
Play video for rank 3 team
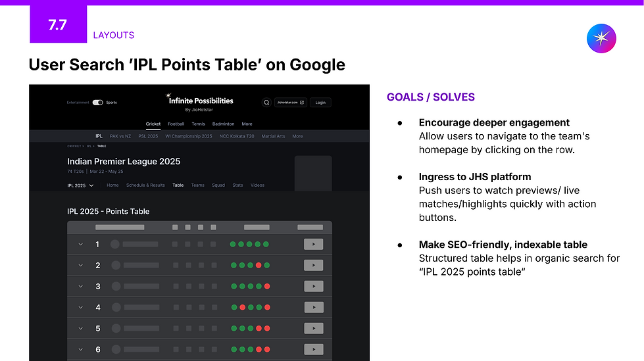click(314, 286)
